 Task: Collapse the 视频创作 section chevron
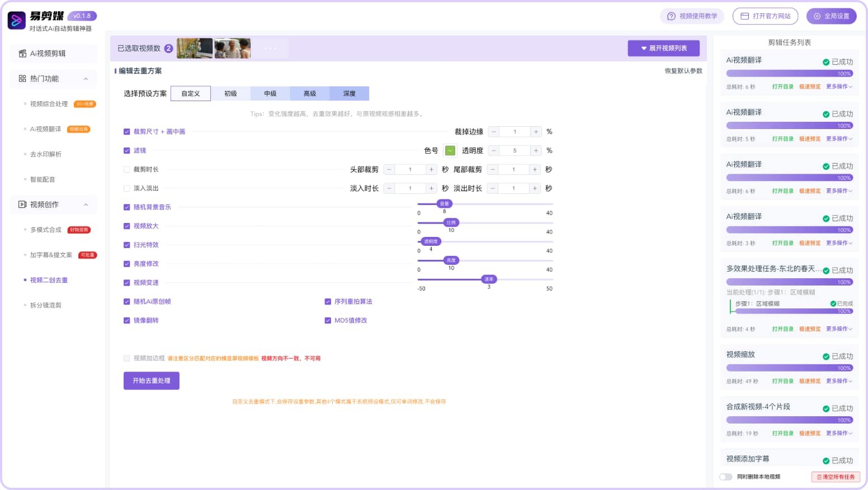[x=86, y=204]
